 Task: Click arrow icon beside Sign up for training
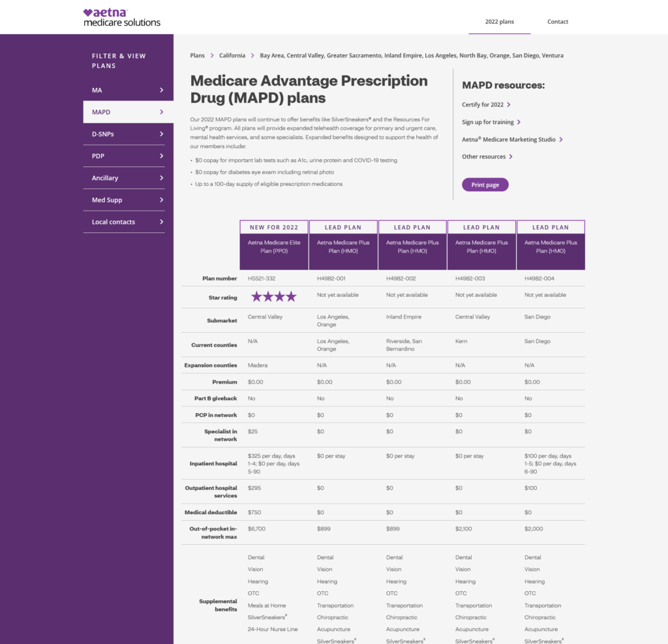pyautogui.click(x=519, y=122)
